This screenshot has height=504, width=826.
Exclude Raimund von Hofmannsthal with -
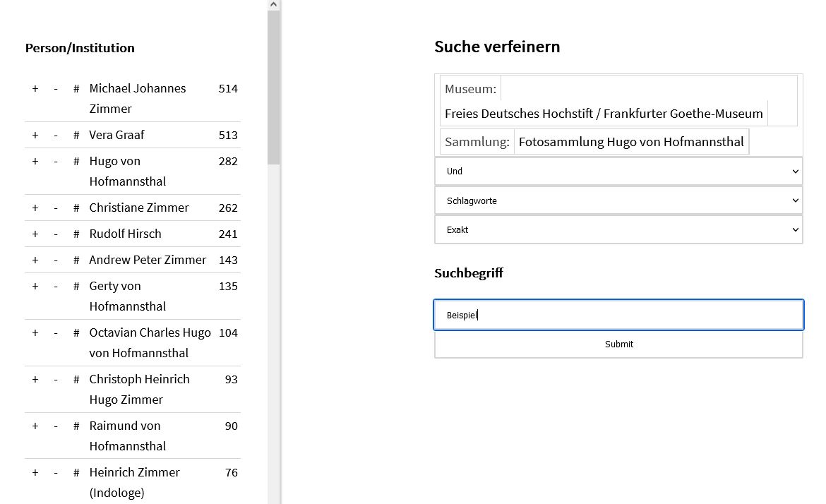[56, 426]
